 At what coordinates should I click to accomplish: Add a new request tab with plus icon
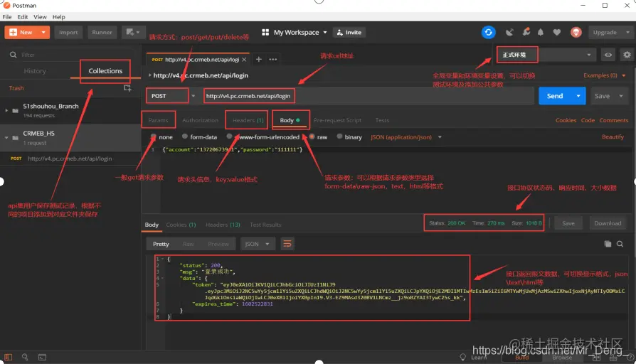click(x=258, y=59)
